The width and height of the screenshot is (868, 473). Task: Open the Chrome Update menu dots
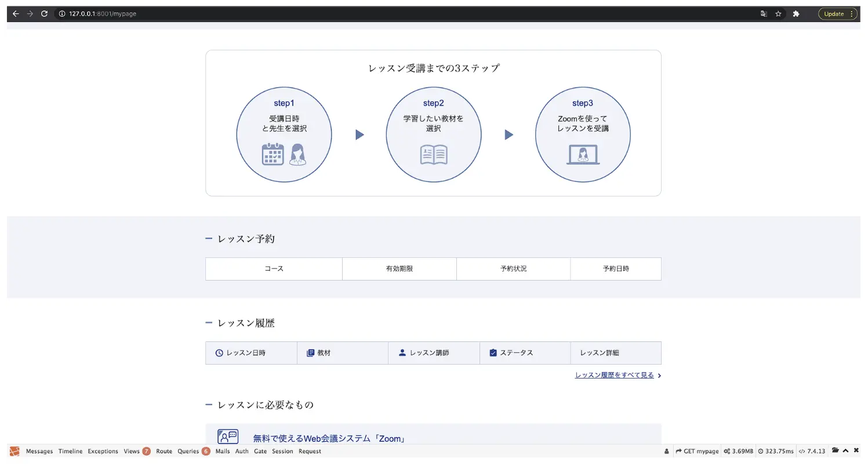click(851, 14)
